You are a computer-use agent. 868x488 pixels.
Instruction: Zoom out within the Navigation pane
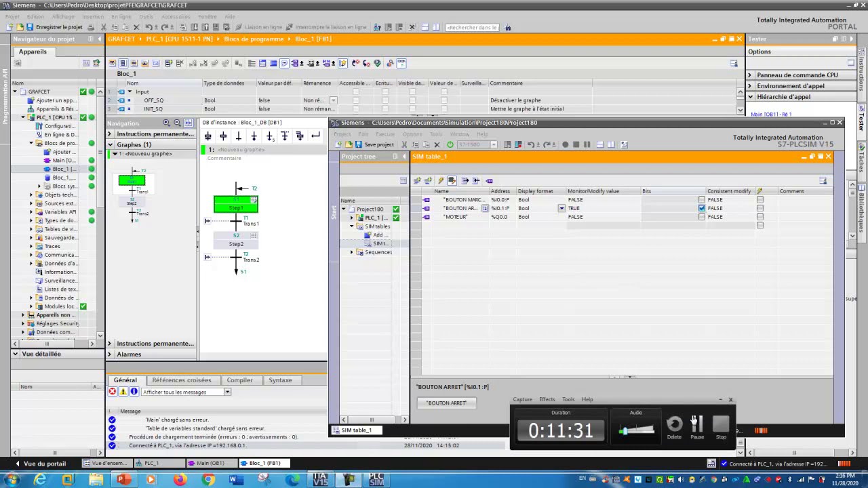point(177,123)
